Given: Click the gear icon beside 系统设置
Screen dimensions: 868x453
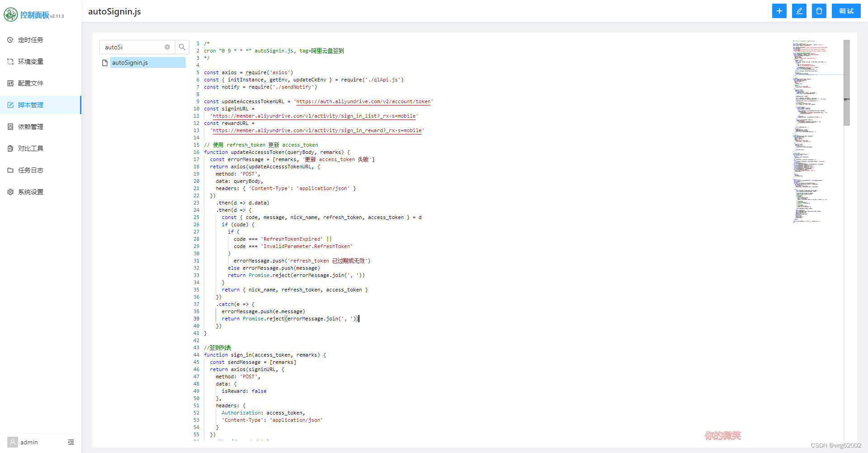Looking at the screenshot, I should 10,192.
